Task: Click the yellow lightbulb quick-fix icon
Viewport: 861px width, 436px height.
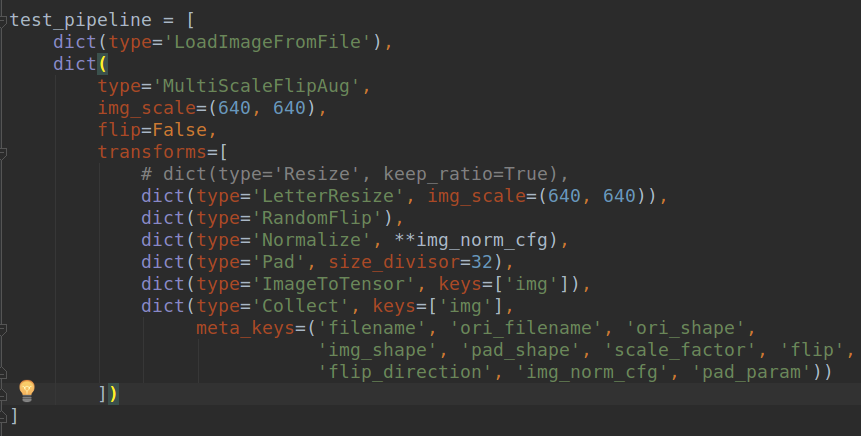Action: coord(27,390)
